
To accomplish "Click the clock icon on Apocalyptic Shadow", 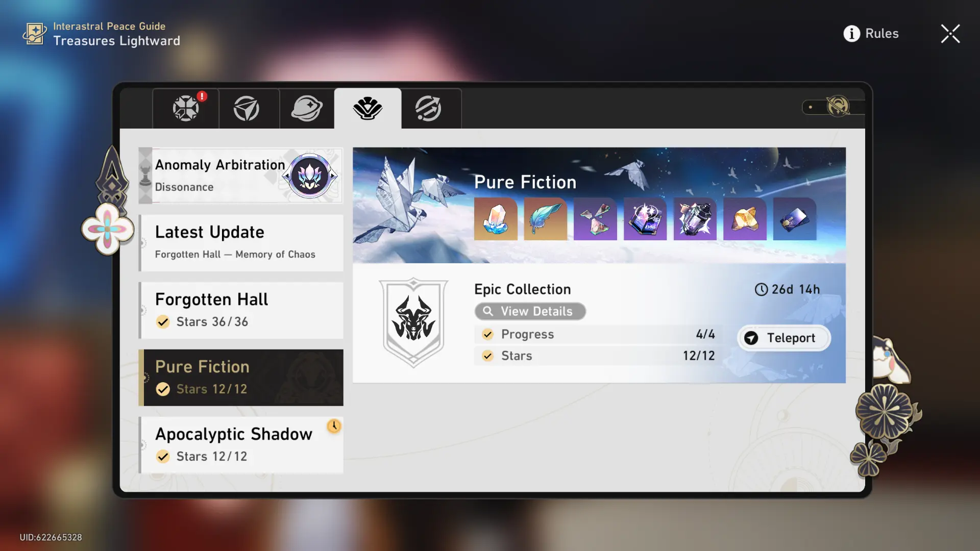I will [x=334, y=426].
